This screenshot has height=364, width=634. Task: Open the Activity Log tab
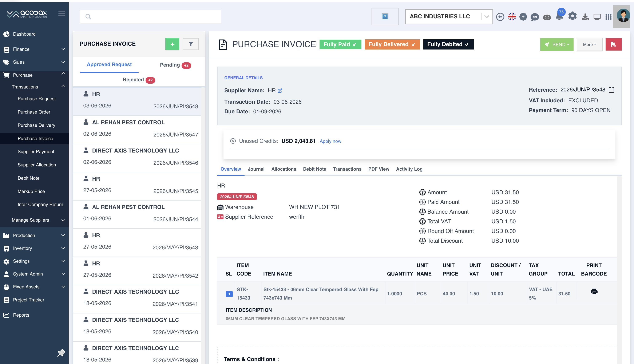409,169
